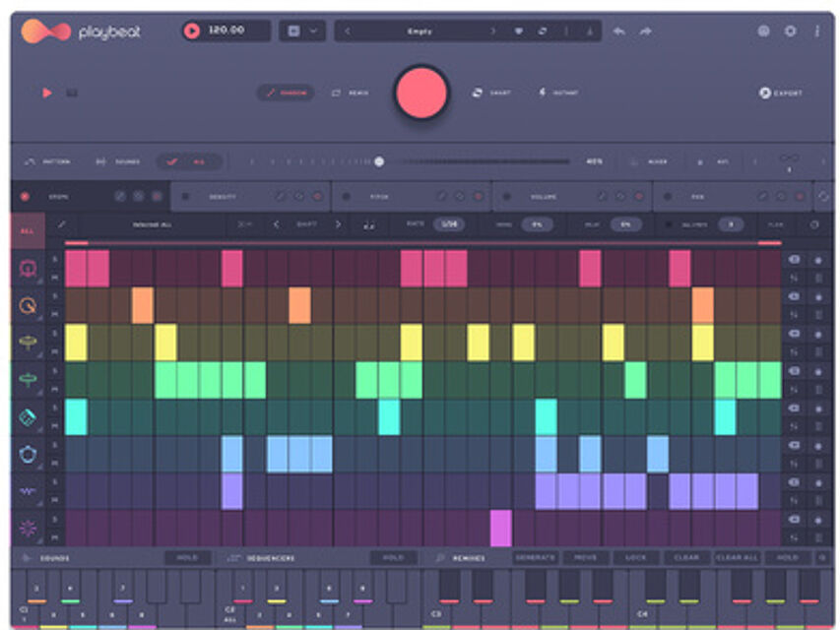Screen dimensions: 840x630
Task: Select the yellow cymbal track icon
Action: click(x=29, y=343)
